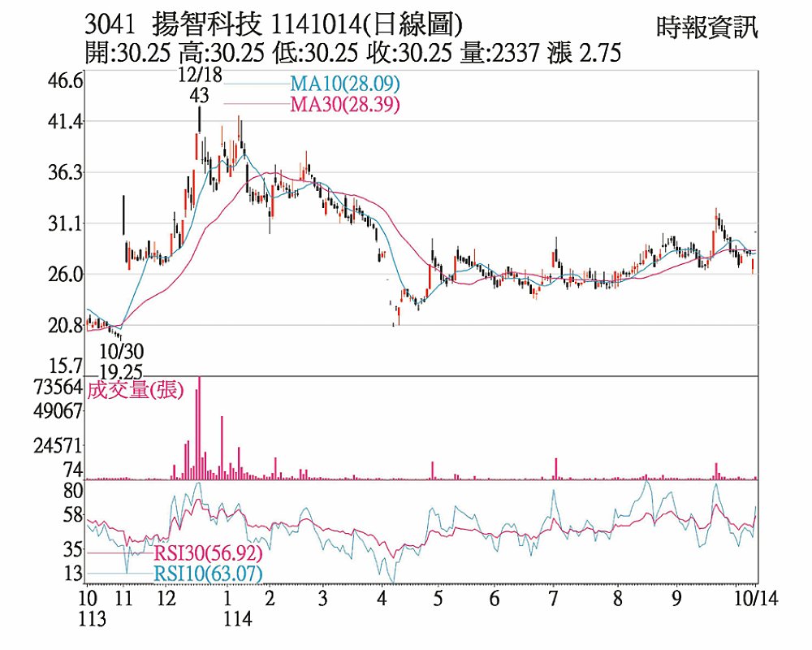Click the 開:30.25 opening price value
812x650 pixels.
coord(128,54)
